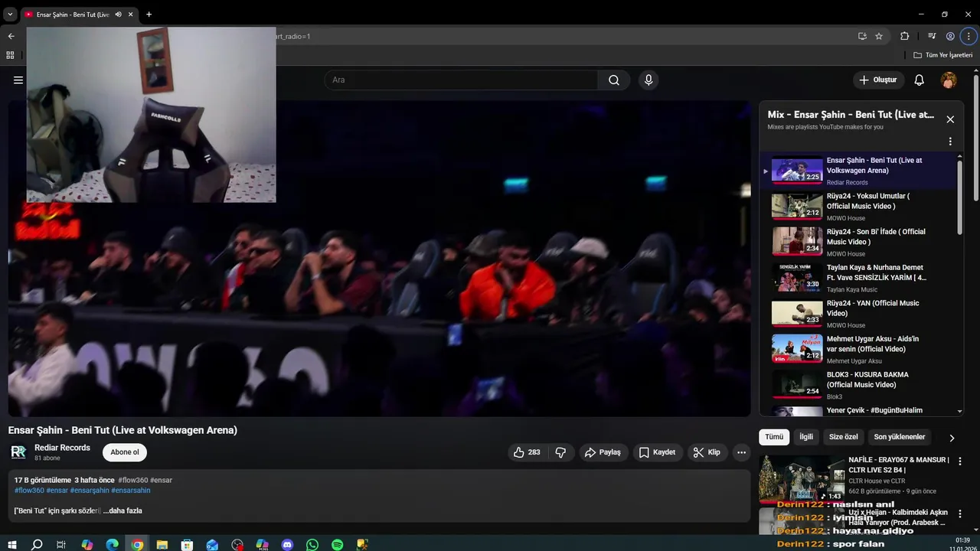The height and width of the screenshot is (551, 980).
Task: Save video with Kaydet button
Action: [658, 452]
